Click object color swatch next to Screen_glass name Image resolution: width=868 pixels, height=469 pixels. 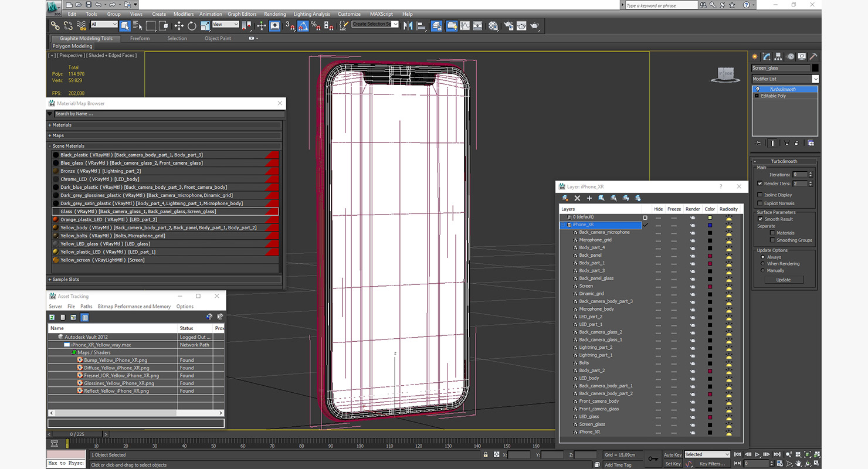(815, 68)
